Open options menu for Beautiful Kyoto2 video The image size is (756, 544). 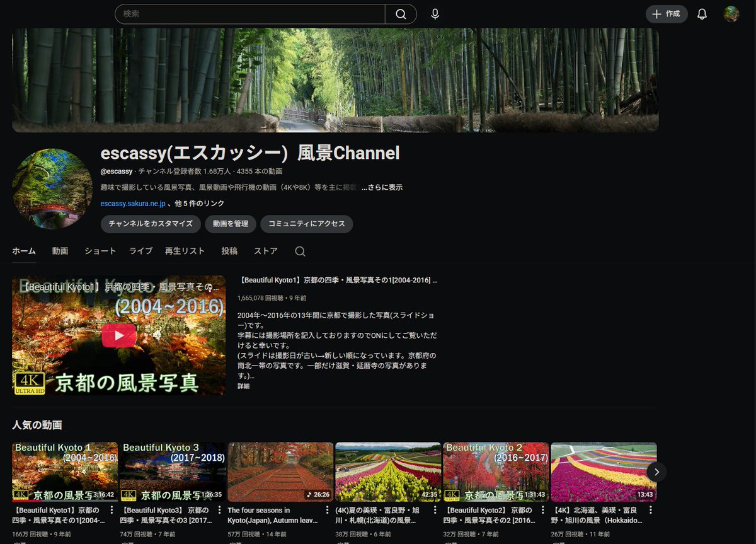pyautogui.click(x=543, y=511)
